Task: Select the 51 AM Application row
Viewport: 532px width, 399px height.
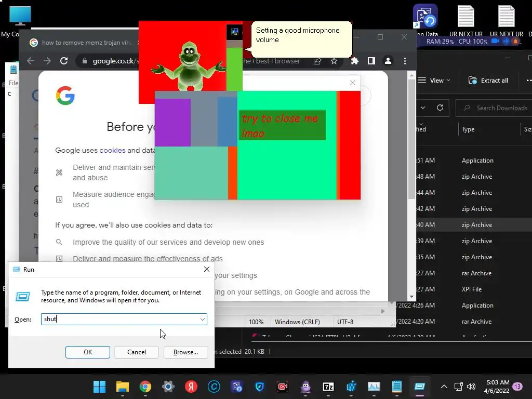Action: (474, 161)
